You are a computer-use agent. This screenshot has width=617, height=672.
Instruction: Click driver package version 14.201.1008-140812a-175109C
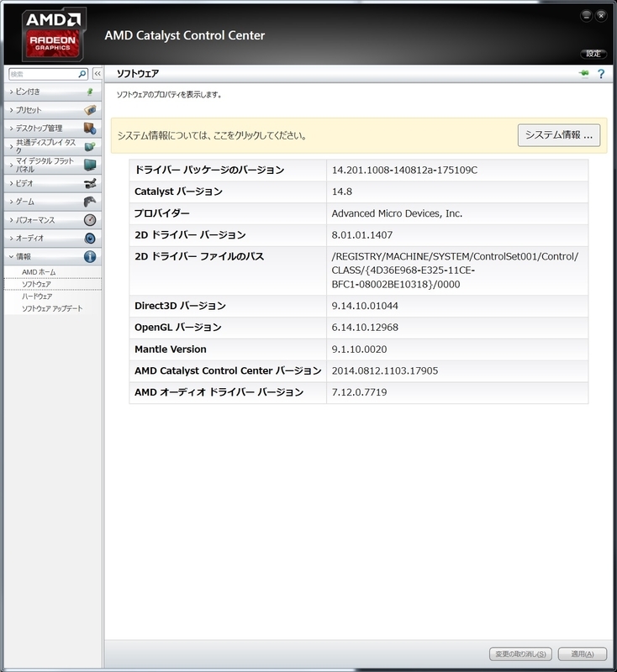(x=404, y=171)
